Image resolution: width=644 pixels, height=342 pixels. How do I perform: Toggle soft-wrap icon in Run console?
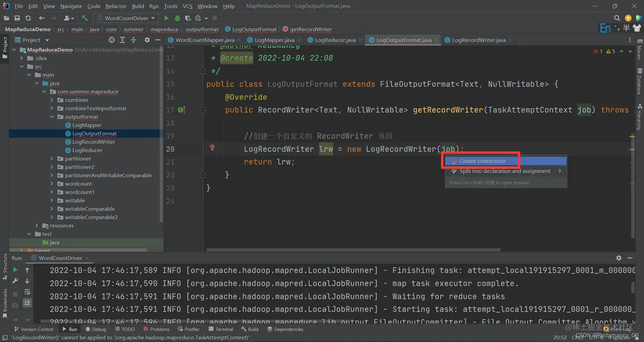27,292
